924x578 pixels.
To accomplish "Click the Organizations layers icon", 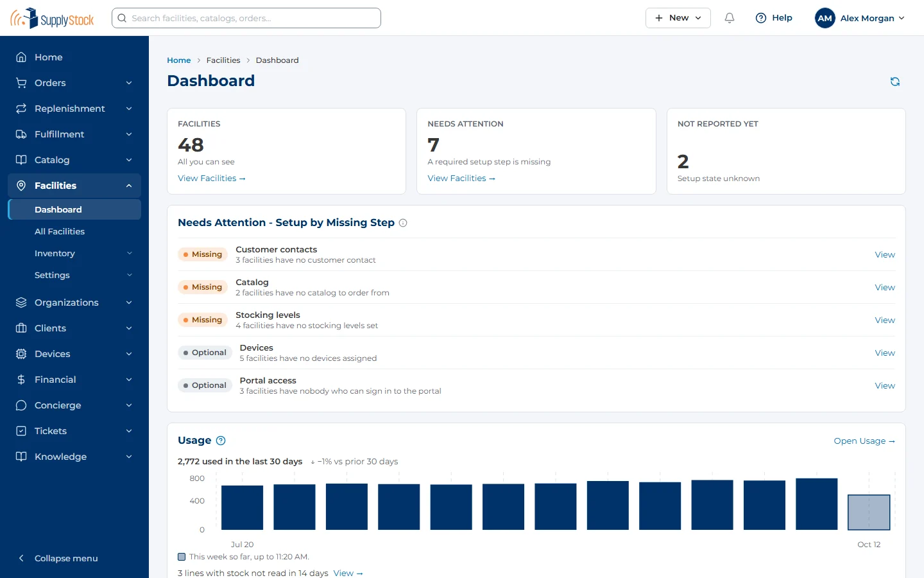I will [21, 302].
